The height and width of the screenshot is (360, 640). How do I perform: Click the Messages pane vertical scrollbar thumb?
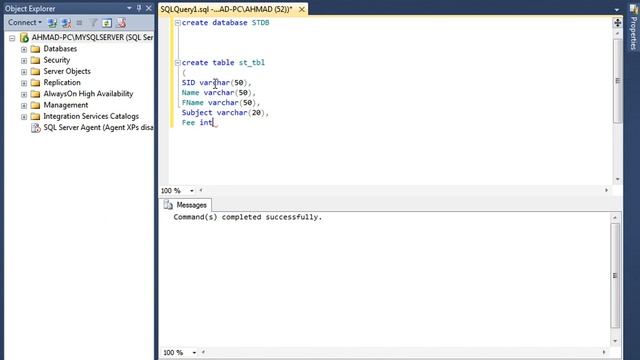coord(615,276)
